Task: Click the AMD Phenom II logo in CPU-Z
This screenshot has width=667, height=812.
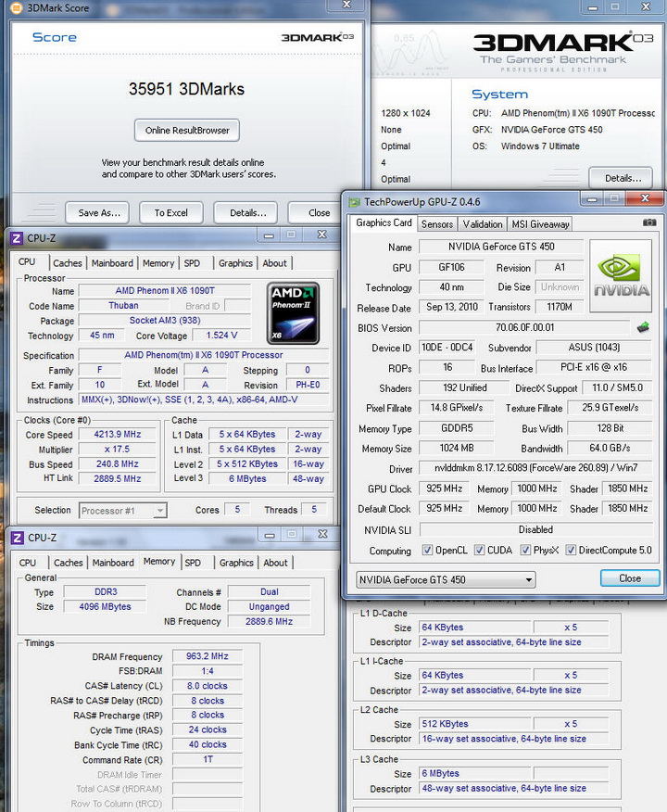Action: [293, 313]
